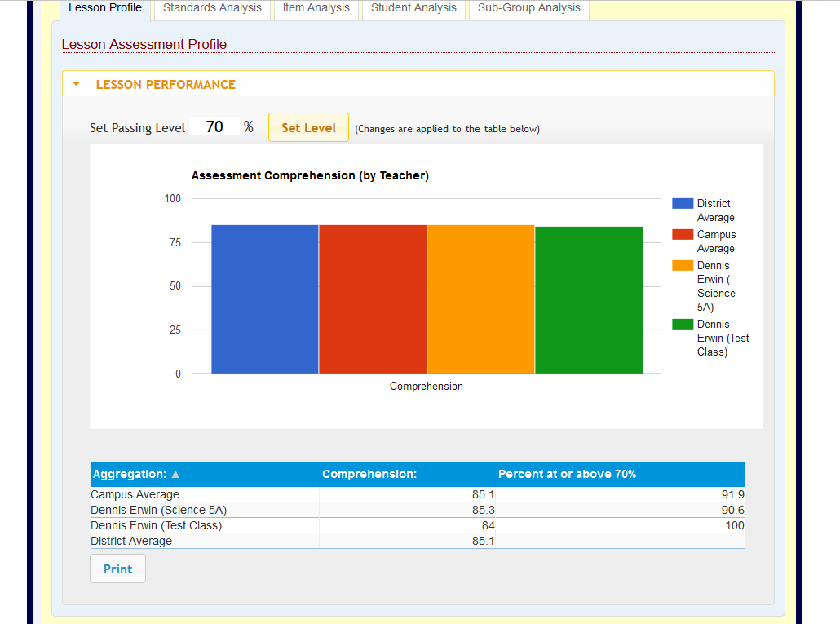The image size is (840, 624).
Task: Click the green Test Class chart bar
Action: pos(589,299)
